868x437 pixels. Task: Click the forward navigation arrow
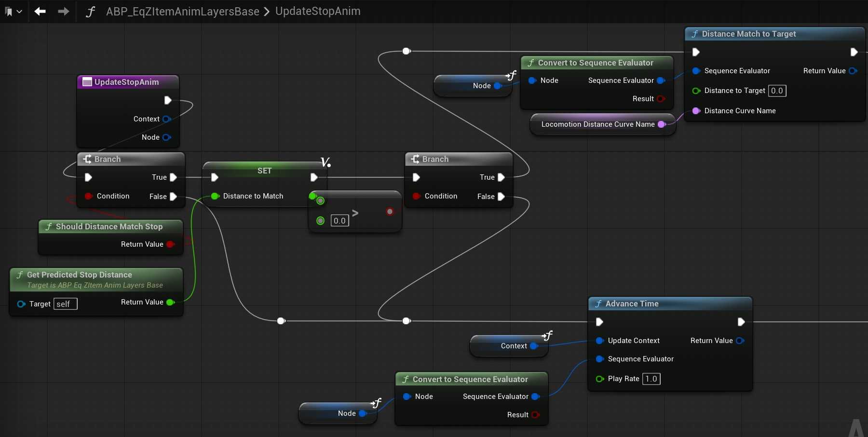pyautogui.click(x=63, y=11)
